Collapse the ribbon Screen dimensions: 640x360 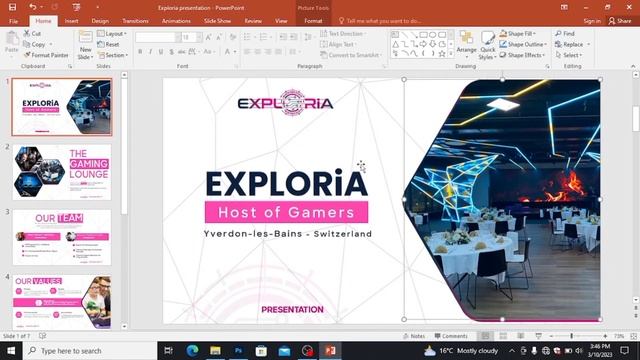(x=633, y=66)
